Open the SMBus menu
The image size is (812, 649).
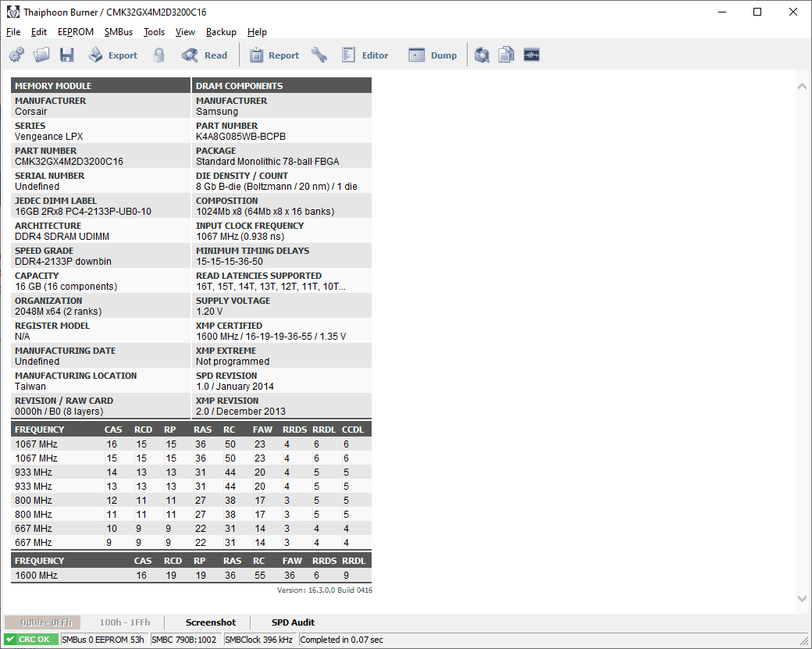click(119, 32)
